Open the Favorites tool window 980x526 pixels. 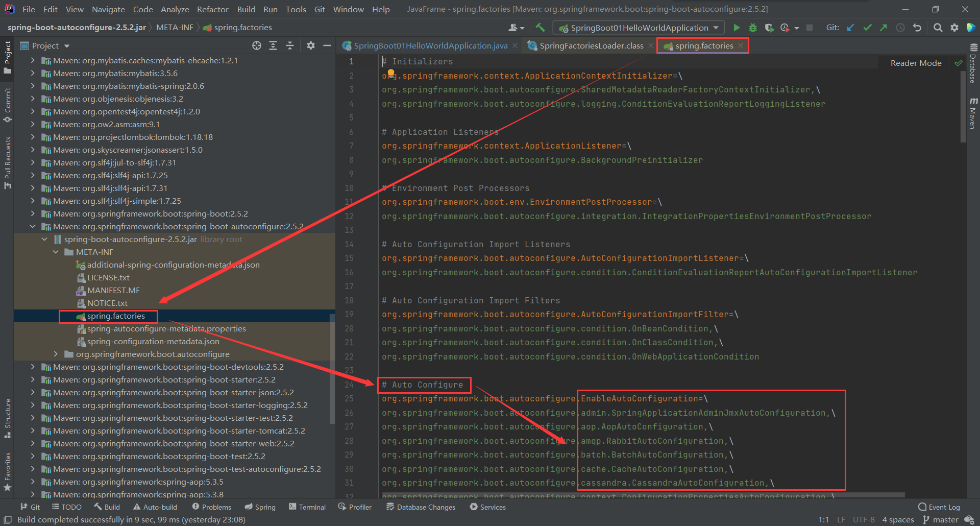(7, 471)
